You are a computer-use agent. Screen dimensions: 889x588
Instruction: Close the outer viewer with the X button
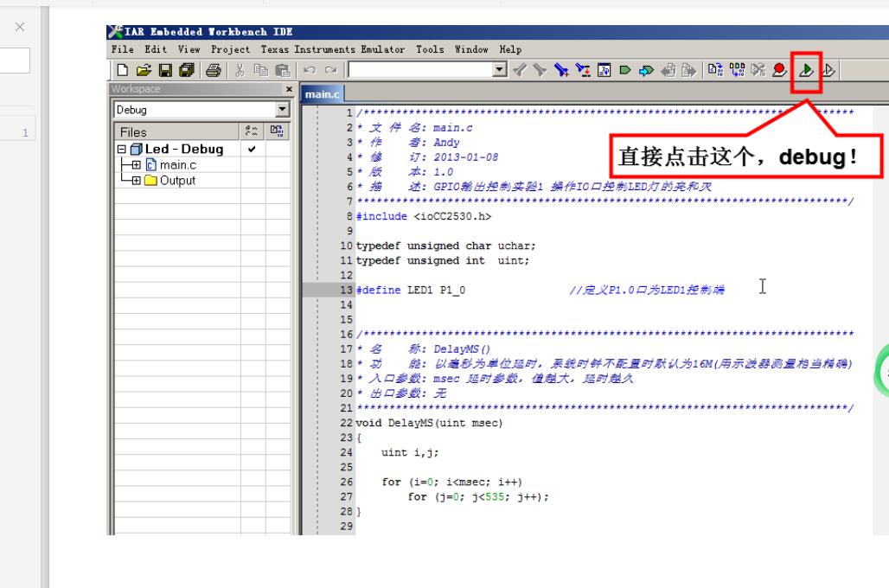(20, 27)
